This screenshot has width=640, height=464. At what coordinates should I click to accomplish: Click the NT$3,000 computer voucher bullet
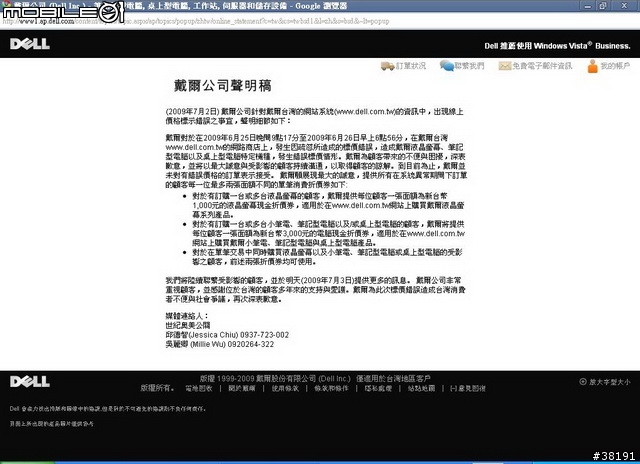[329, 233]
